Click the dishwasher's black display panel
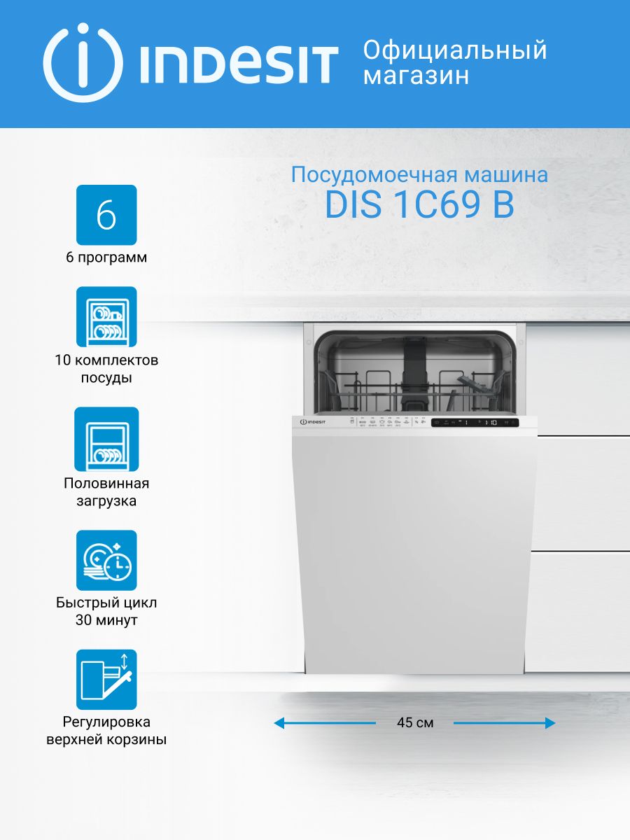 475,423
